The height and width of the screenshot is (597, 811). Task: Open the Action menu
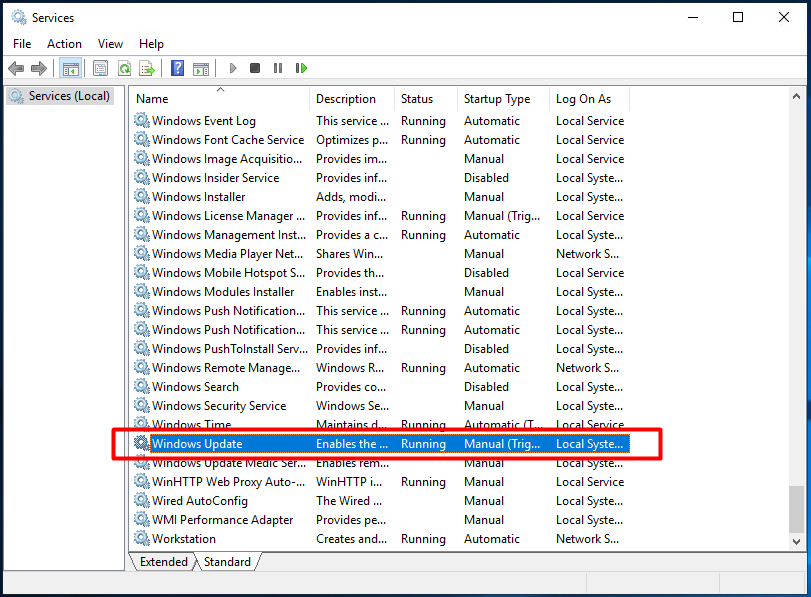pos(64,43)
